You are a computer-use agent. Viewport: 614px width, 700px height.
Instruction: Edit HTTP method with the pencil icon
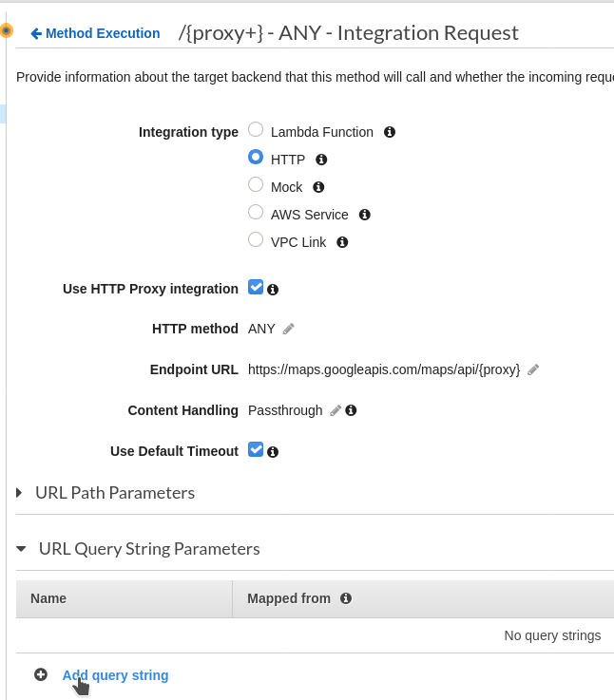point(289,329)
